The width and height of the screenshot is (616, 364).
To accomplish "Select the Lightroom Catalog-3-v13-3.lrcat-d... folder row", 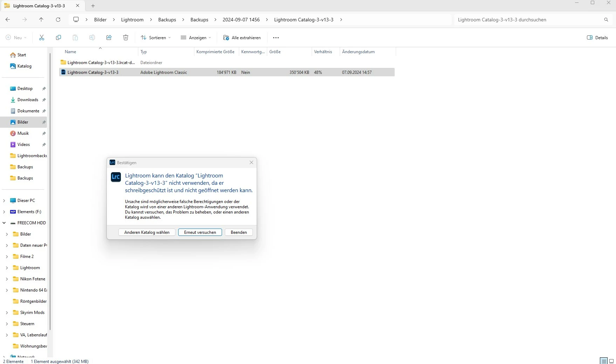I will [x=227, y=63].
